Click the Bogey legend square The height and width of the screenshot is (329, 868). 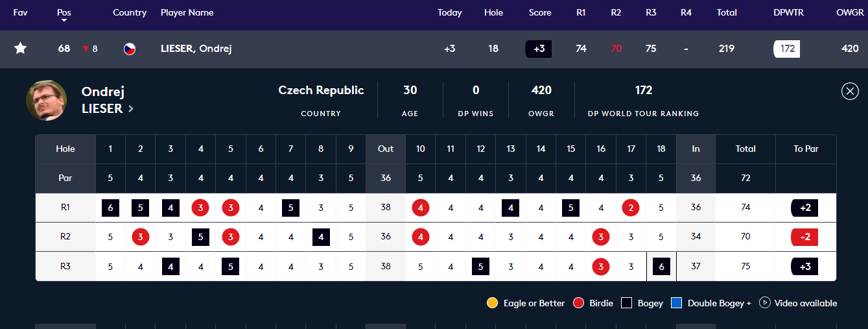click(x=626, y=303)
